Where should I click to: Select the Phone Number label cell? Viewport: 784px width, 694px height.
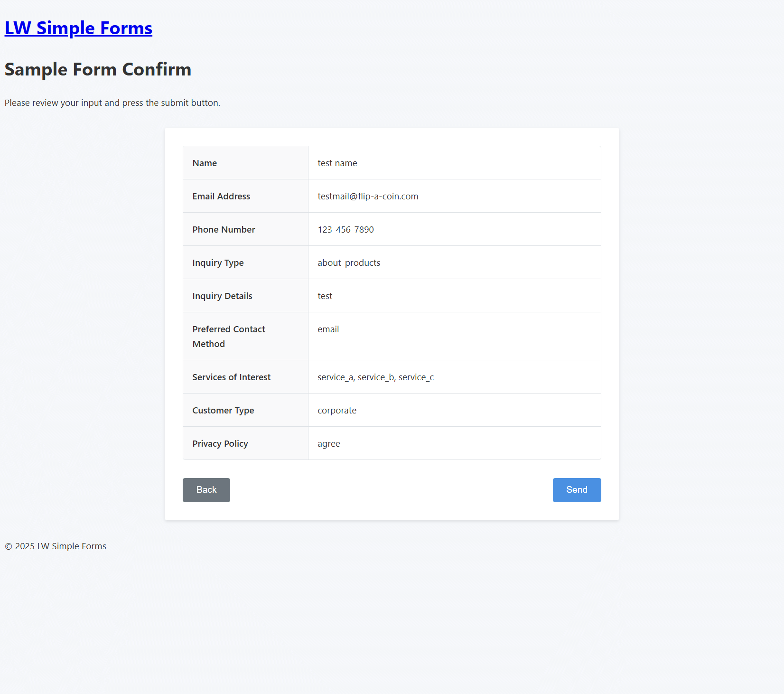(x=224, y=229)
